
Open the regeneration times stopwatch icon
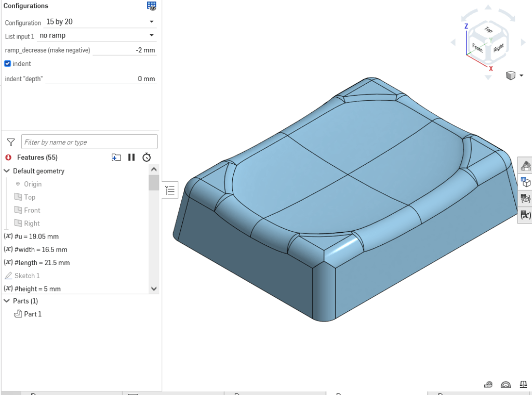pyautogui.click(x=147, y=157)
